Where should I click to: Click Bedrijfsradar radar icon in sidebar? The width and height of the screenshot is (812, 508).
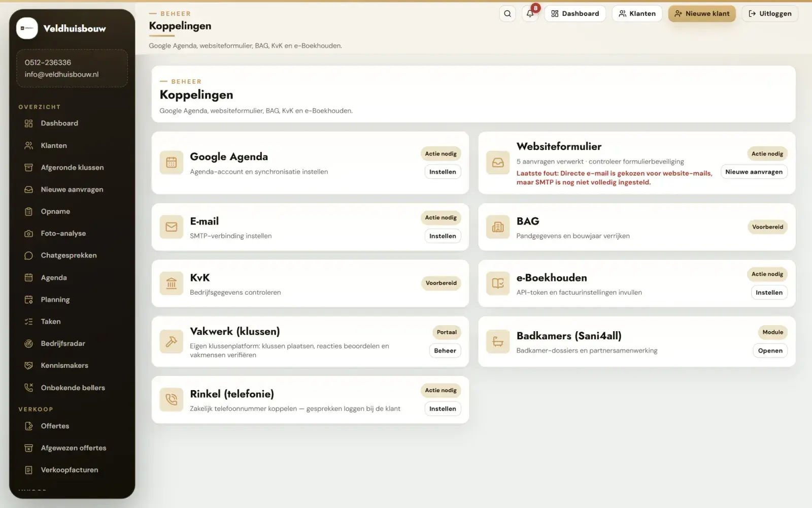29,343
